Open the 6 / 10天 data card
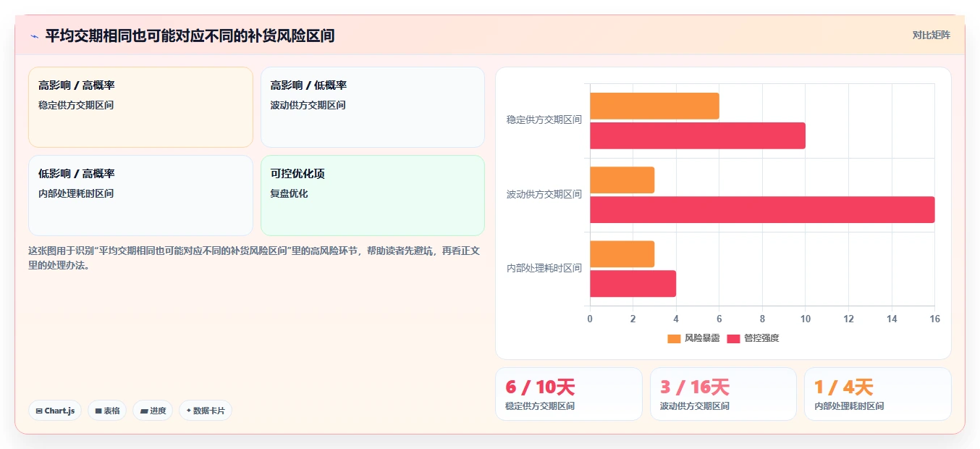Viewport: 980px width, 449px height. coord(569,394)
